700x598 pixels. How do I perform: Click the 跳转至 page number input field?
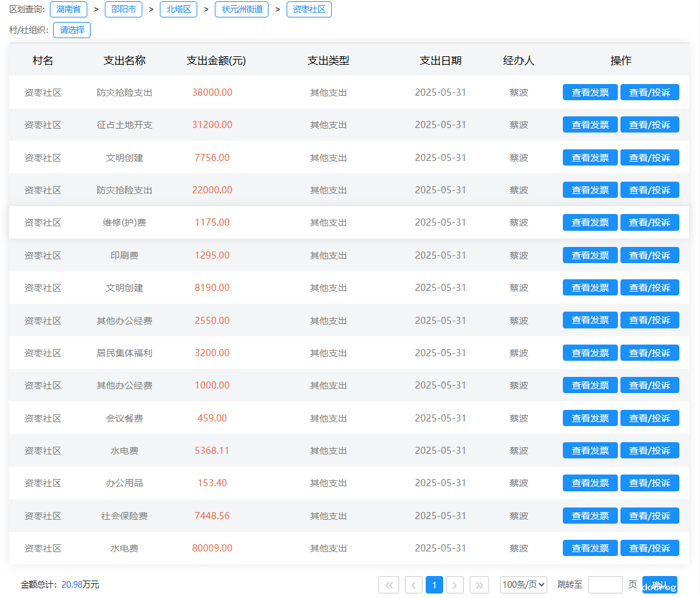605,585
